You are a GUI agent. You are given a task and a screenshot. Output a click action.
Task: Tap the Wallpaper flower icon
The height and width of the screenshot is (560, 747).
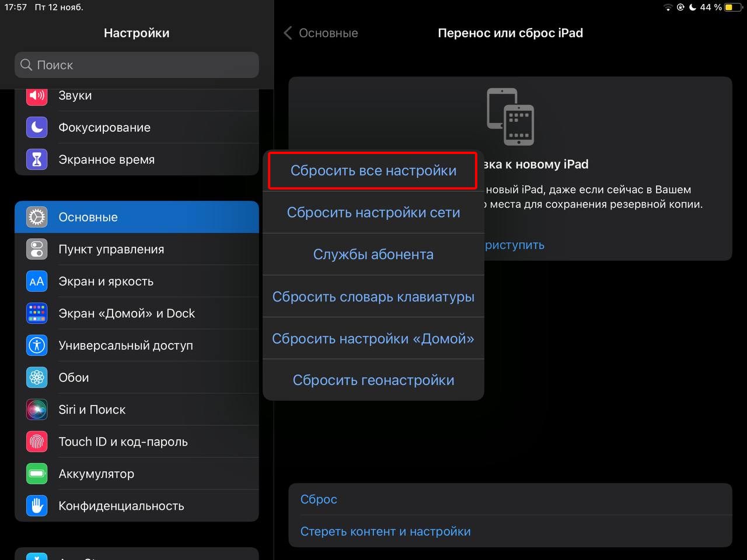tap(37, 377)
